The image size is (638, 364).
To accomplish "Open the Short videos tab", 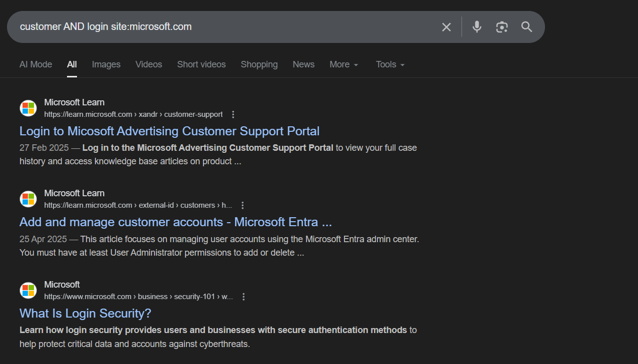I will coord(201,64).
